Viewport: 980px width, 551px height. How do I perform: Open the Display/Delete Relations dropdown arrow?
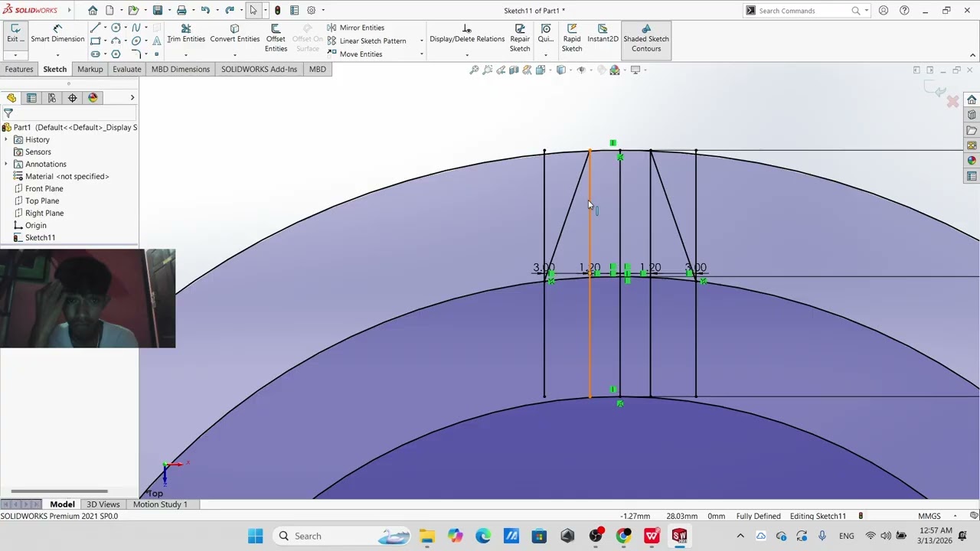467,54
